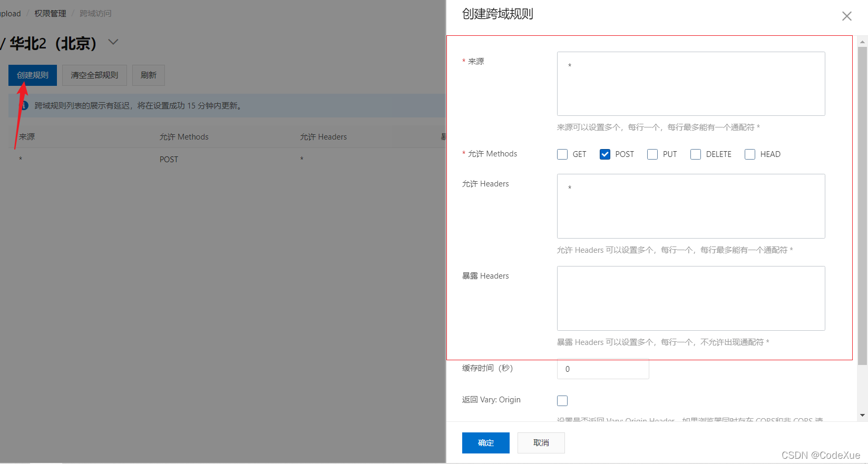Image resolution: width=868 pixels, height=464 pixels.
Task: Click the 跨域规则列表 delay notice text
Action: pos(140,106)
